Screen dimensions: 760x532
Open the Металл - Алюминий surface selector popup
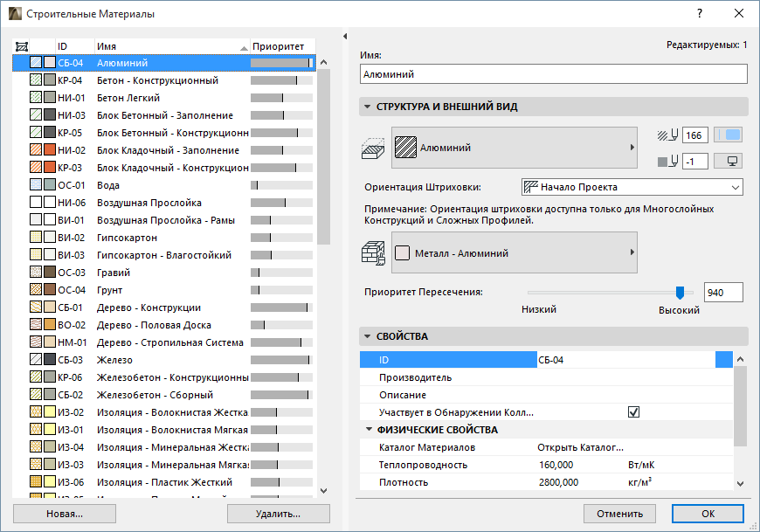[515, 252]
